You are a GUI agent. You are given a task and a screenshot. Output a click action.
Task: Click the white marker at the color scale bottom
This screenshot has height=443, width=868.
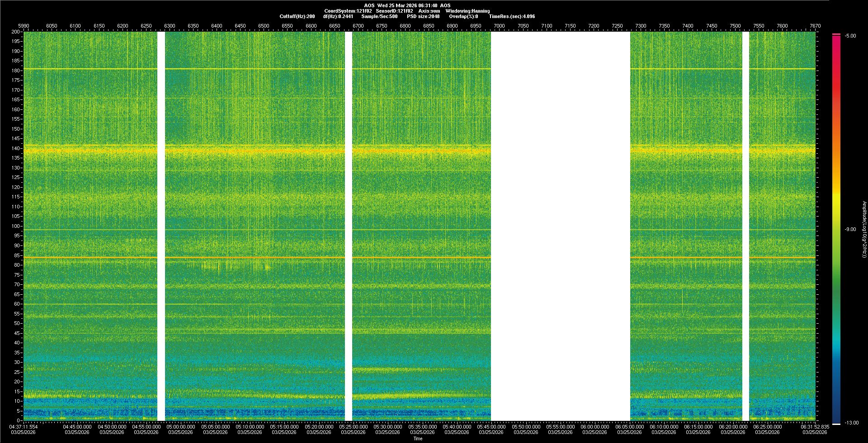836,424
